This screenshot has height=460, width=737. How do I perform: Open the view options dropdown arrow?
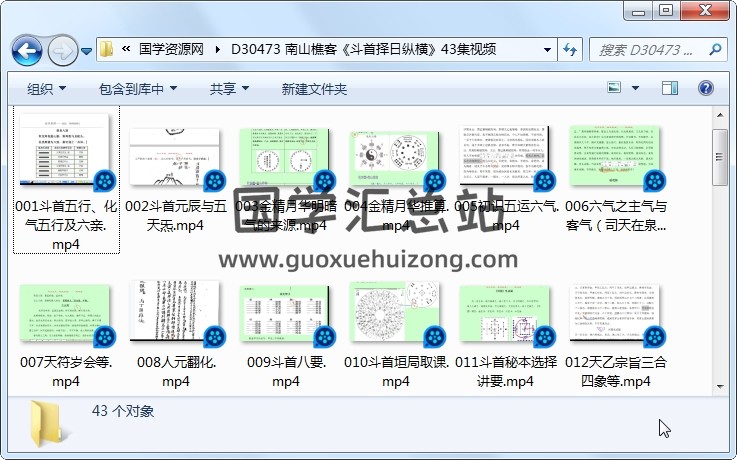pos(635,88)
